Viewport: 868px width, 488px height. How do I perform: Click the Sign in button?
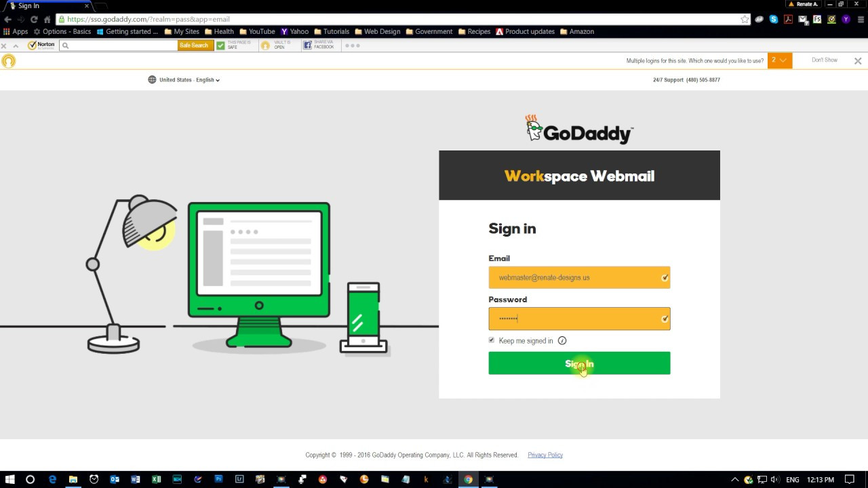579,363
